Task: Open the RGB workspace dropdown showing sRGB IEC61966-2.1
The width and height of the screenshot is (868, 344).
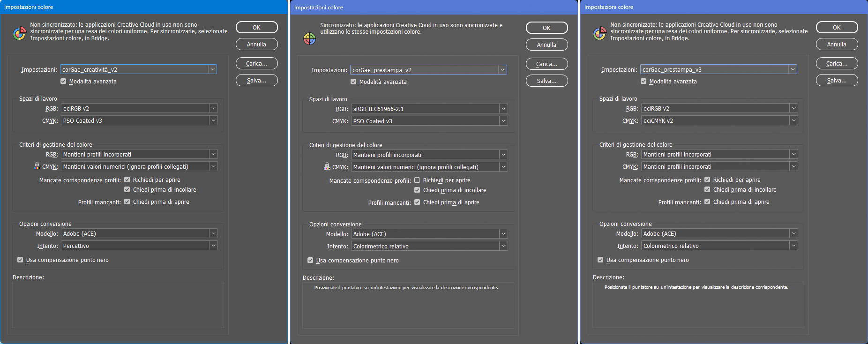Action: click(x=429, y=109)
